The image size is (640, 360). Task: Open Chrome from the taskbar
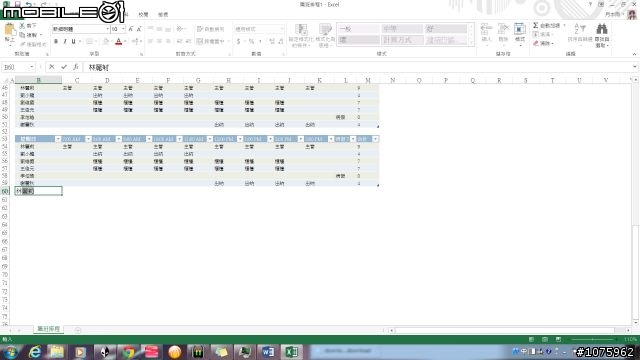pos(128,352)
